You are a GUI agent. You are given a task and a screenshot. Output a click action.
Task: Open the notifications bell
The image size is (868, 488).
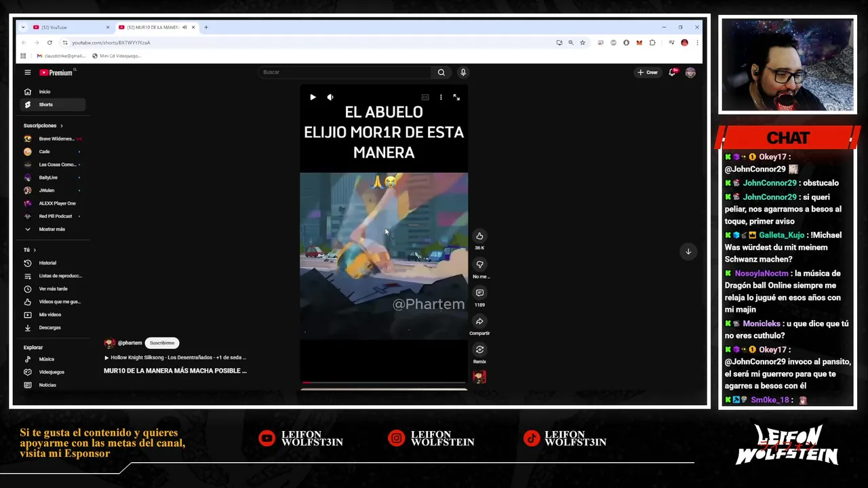click(x=672, y=73)
